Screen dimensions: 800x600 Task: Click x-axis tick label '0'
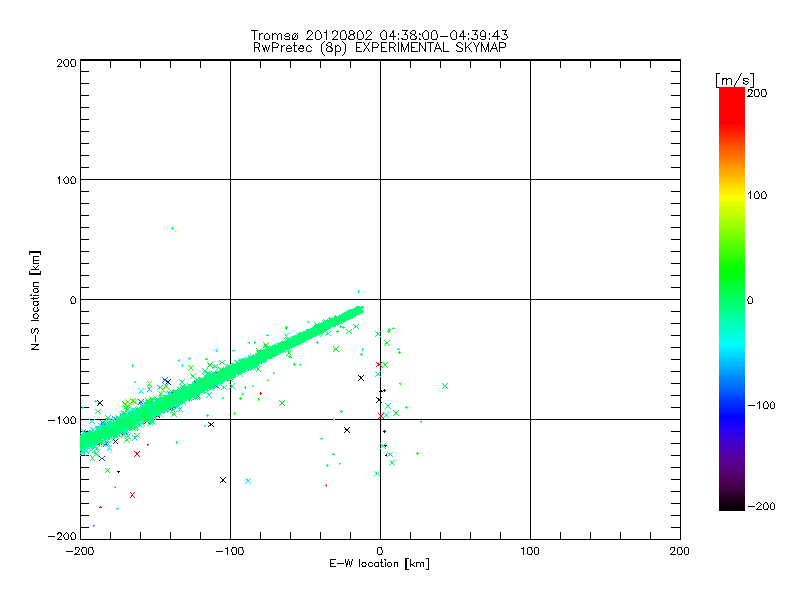(x=380, y=552)
